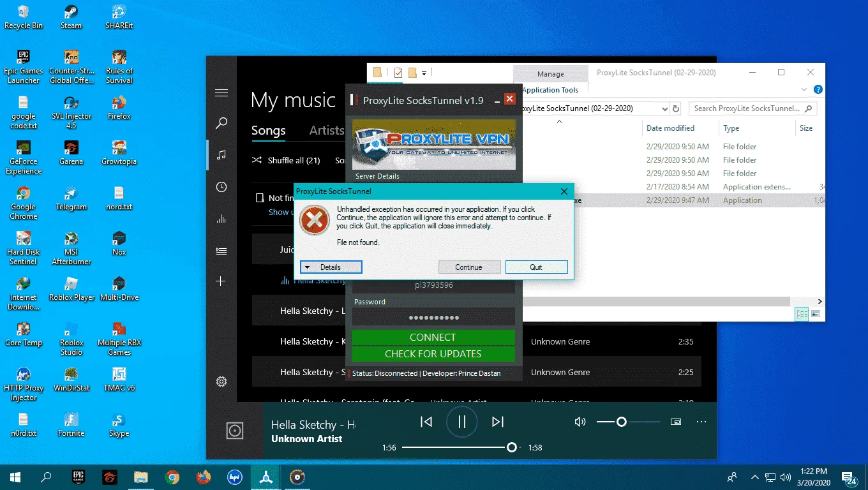Switch to the Songs tab in My music

268,130
